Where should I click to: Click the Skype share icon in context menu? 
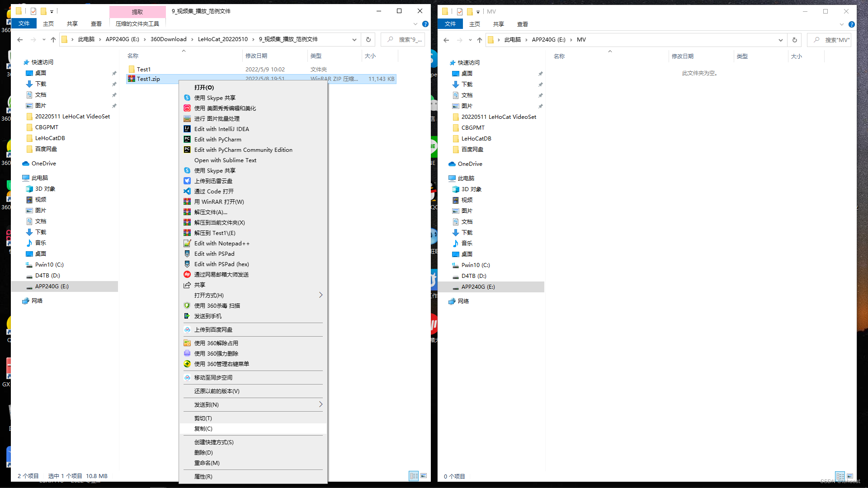click(187, 98)
